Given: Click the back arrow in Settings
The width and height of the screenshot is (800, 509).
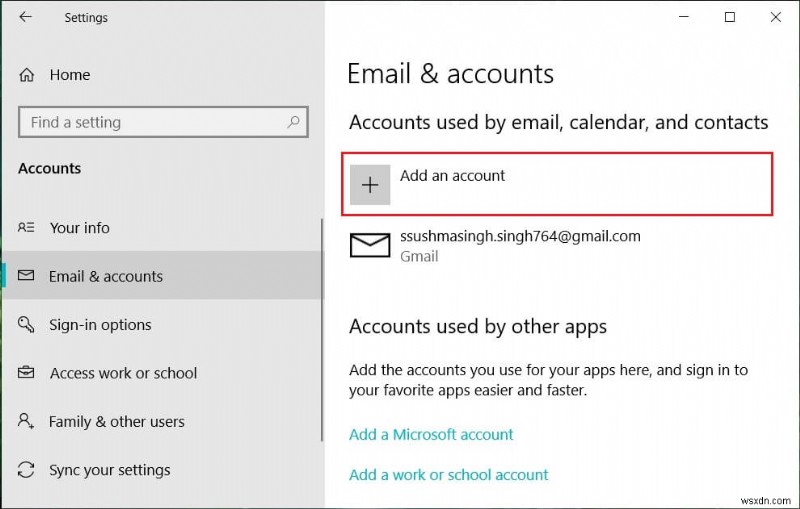Looking at the screenshot, I should [25, 17].
